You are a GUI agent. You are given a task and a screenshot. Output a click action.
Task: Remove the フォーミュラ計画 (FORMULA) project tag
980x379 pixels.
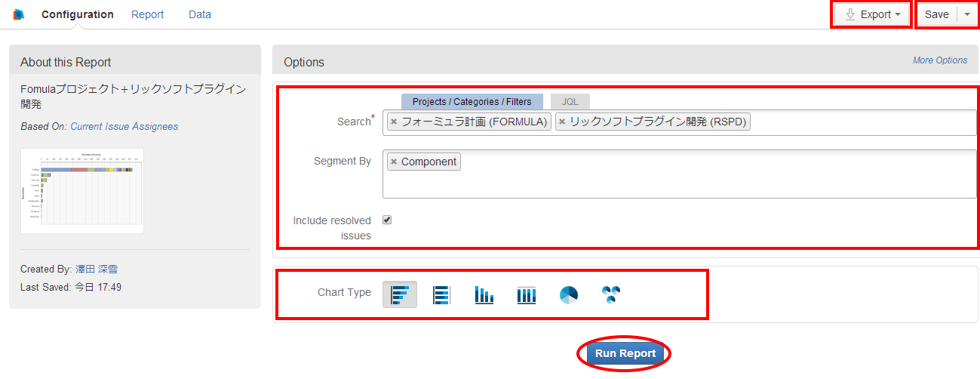394,122
